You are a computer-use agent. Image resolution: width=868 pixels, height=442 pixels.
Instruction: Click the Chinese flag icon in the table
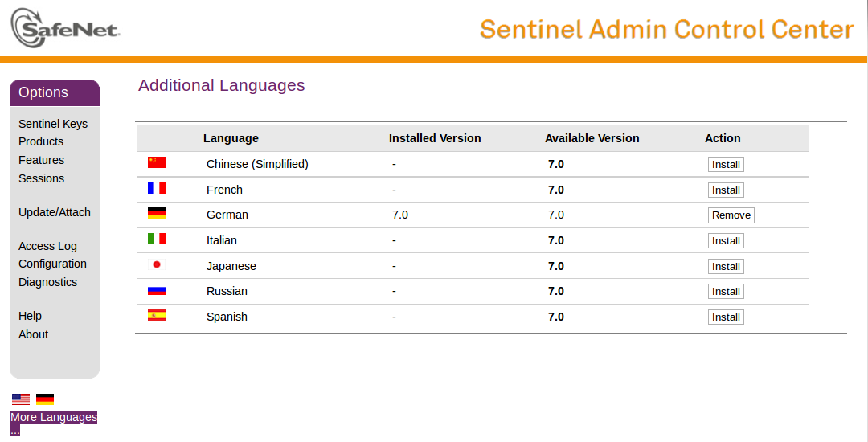(157, 162)
